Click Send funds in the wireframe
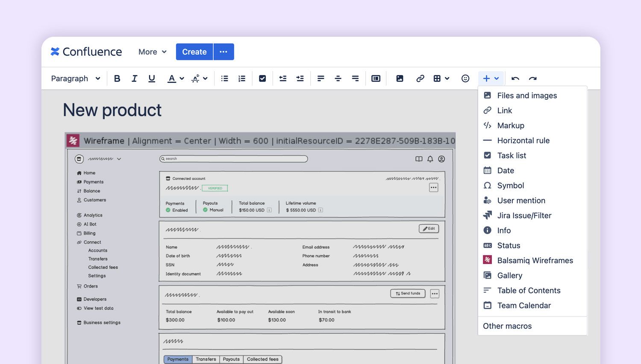The width and height of the screenshot is (641, 364). coord(408,294)
